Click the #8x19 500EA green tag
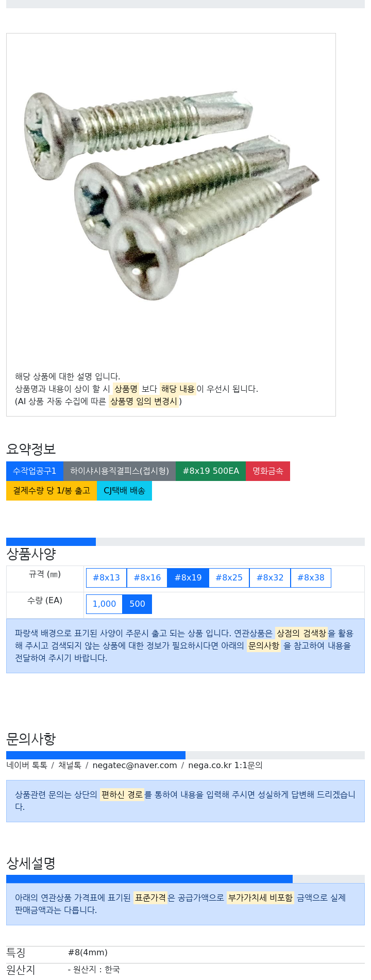The image size is (371, 980). click(211, 471)
